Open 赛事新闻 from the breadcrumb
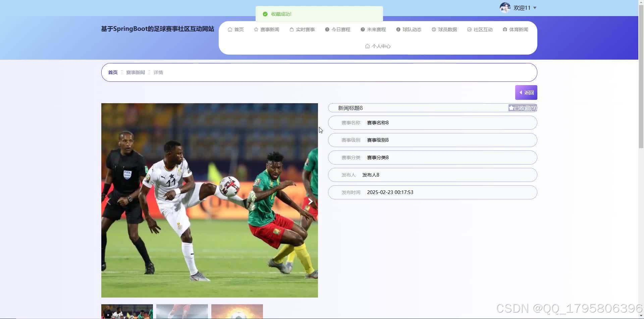The height and width of the screenshot is (319, 644). coord(136,72)
